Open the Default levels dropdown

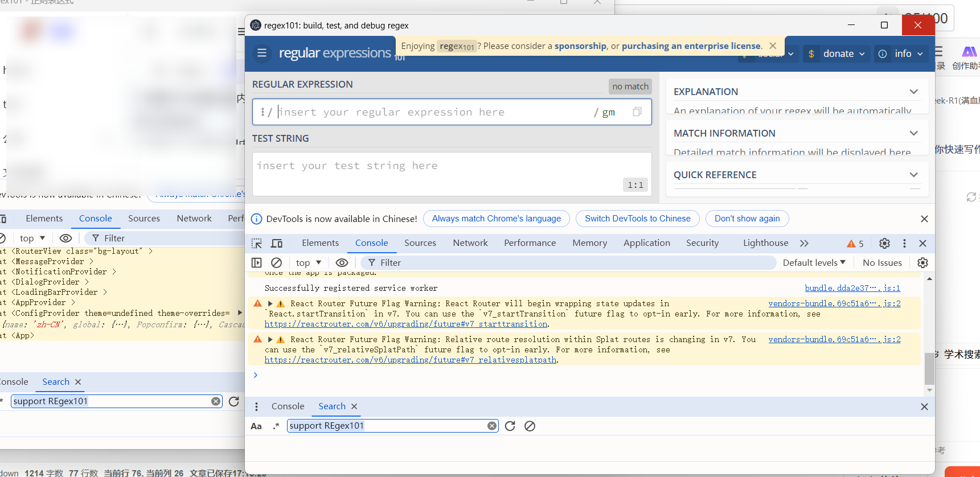(814, 262)
